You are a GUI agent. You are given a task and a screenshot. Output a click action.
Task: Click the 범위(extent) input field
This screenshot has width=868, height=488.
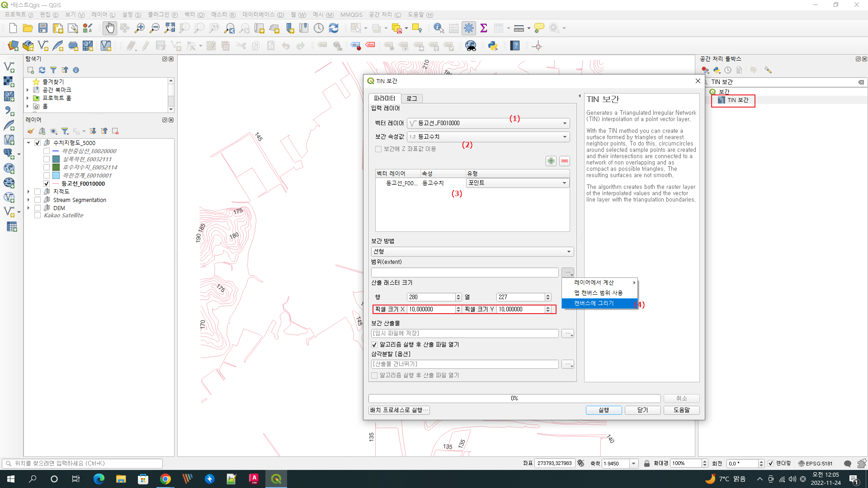tap(464, 273)
